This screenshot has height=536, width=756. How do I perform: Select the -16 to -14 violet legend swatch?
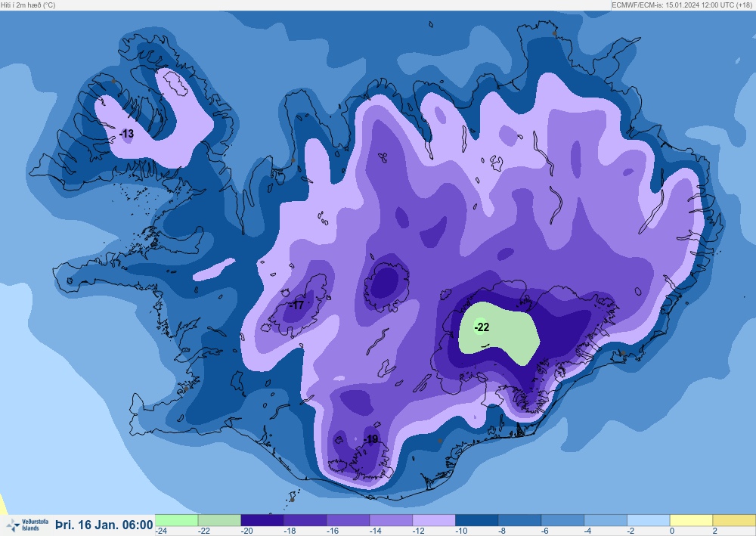tap(348, 520)
